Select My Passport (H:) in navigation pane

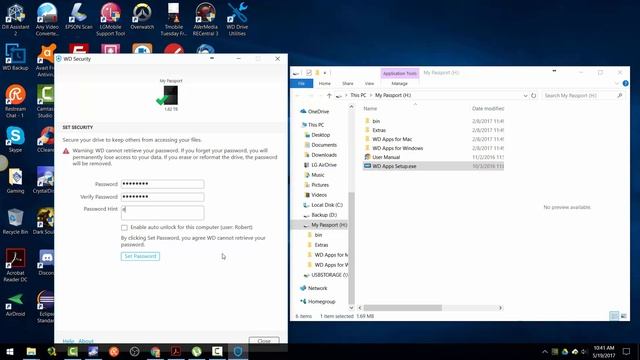[329, 225]
